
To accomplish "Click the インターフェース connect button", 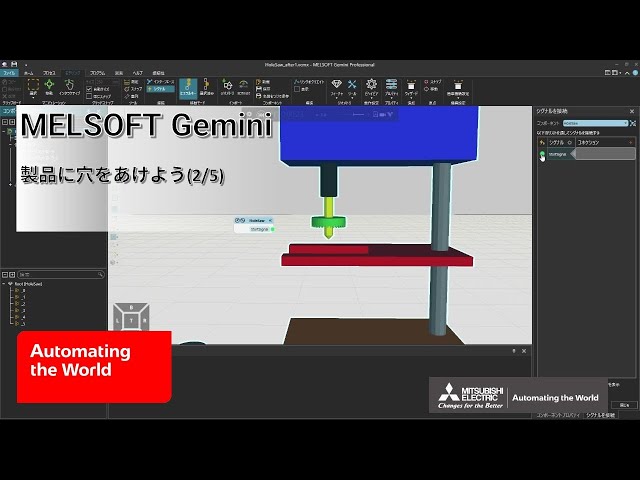I will [x=161, y=82].
